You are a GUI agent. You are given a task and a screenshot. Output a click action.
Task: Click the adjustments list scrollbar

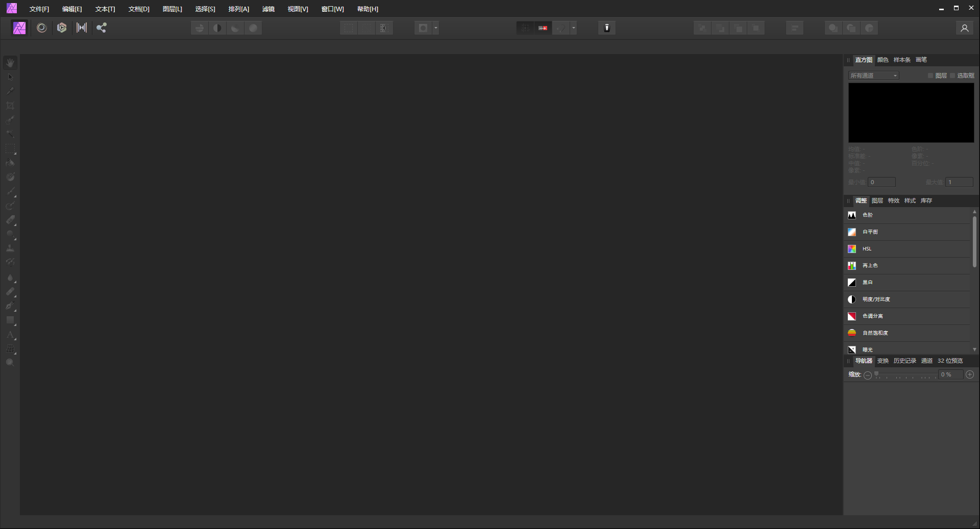(x=974, y=242)
